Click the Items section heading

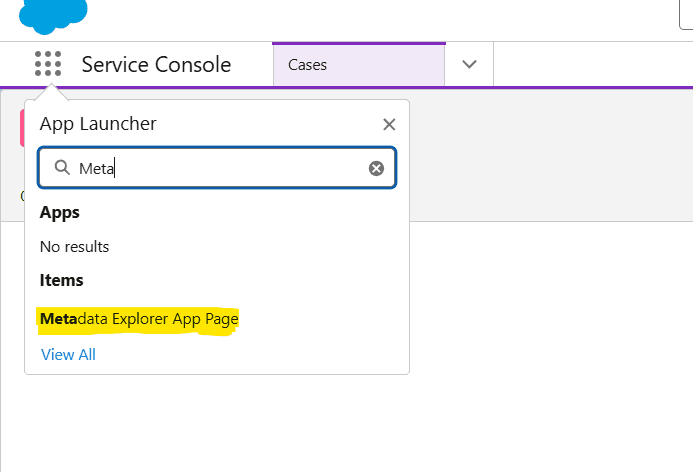click(x=61, y=280)
